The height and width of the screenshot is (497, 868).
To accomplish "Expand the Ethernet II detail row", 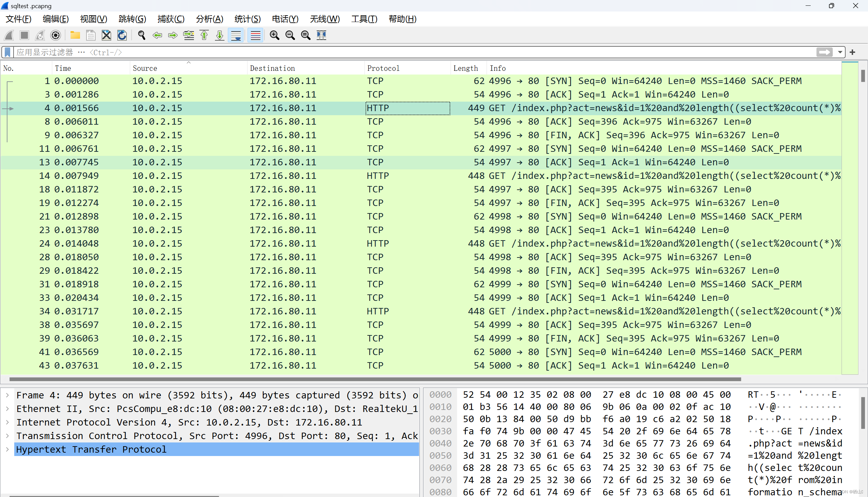I will 7,409.
